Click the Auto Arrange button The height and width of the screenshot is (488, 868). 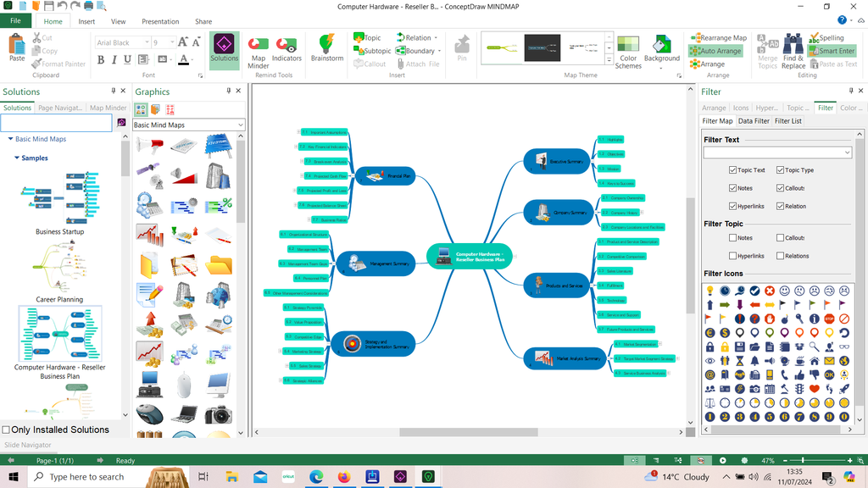[720, 49]
